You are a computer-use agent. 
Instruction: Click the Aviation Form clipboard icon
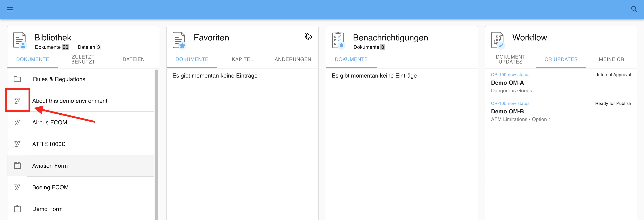point(17,166)
